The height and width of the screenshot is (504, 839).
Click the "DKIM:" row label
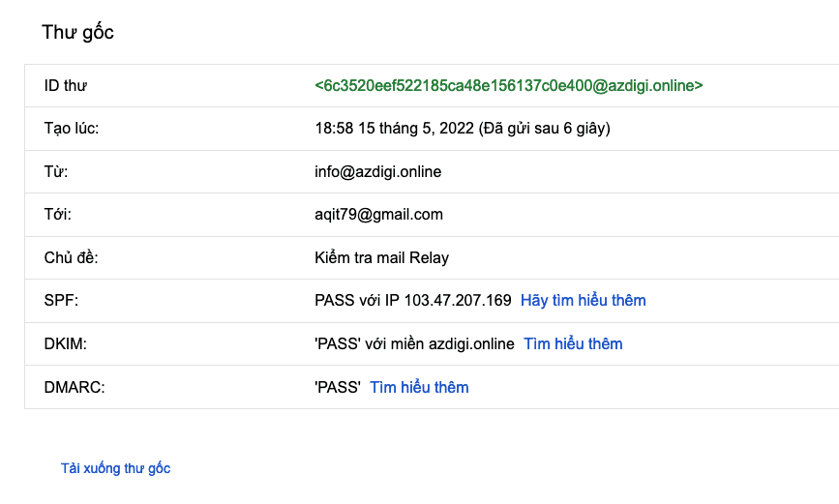(x=65, y=344)
